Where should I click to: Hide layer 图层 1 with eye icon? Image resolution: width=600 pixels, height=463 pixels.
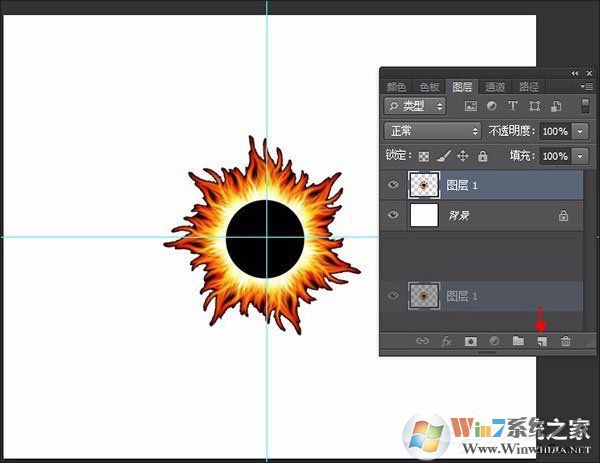pyautogui.click(x=393, y=184)
